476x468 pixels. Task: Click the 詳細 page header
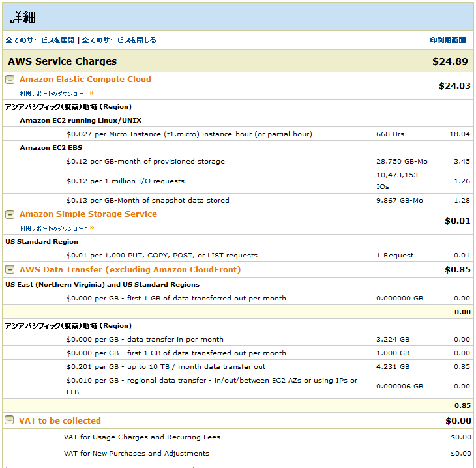click(x=22, y=17)
